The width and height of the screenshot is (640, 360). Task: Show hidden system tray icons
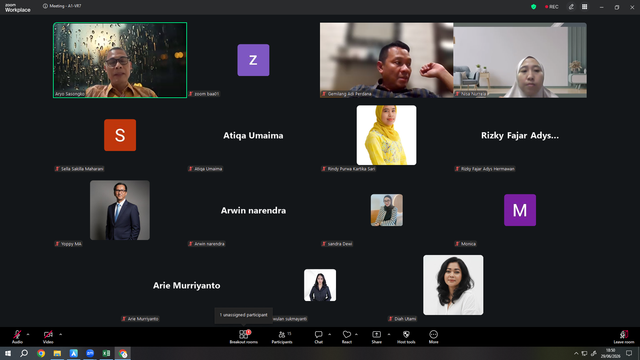point(576,353)
